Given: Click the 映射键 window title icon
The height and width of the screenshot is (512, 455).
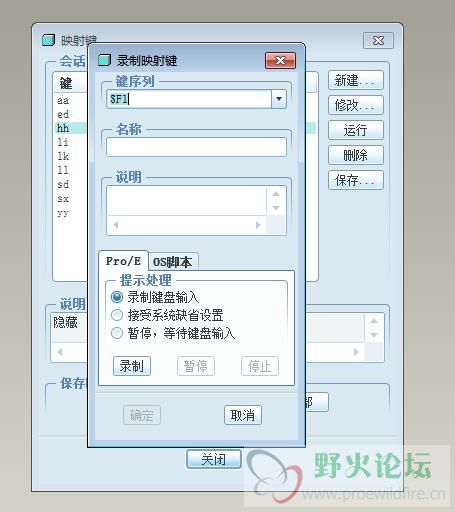Looking at the screenshot, I should point(48,40).
